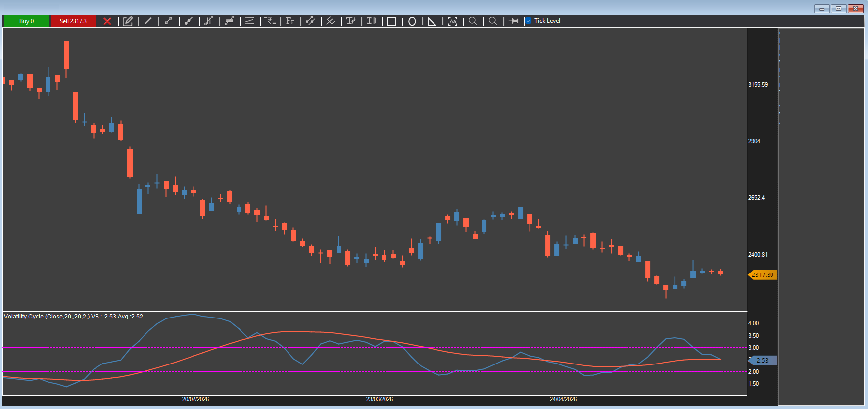This screenshot has height=409, width=868.
Task: Select the line with endpoints tool
Action: [x=168, y=21]
